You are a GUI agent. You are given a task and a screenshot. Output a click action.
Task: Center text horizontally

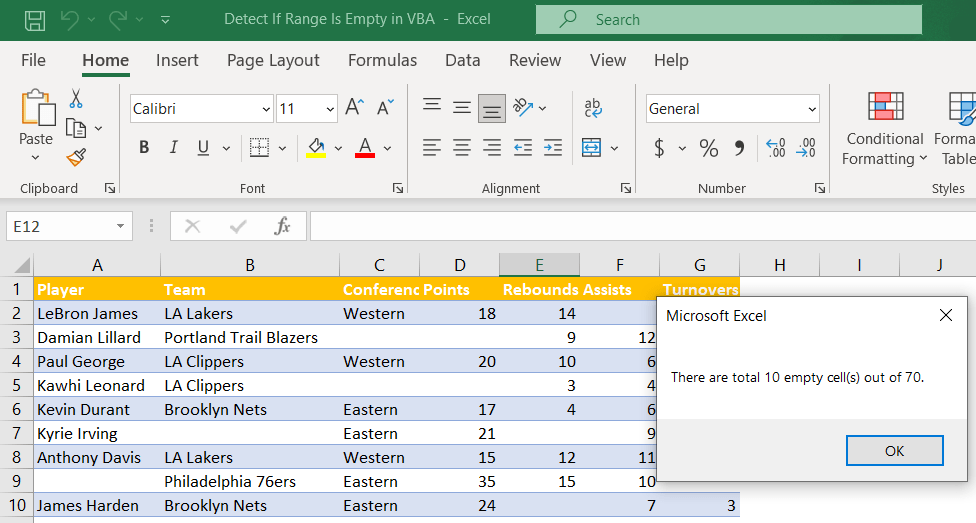click(x=462, y=148)
